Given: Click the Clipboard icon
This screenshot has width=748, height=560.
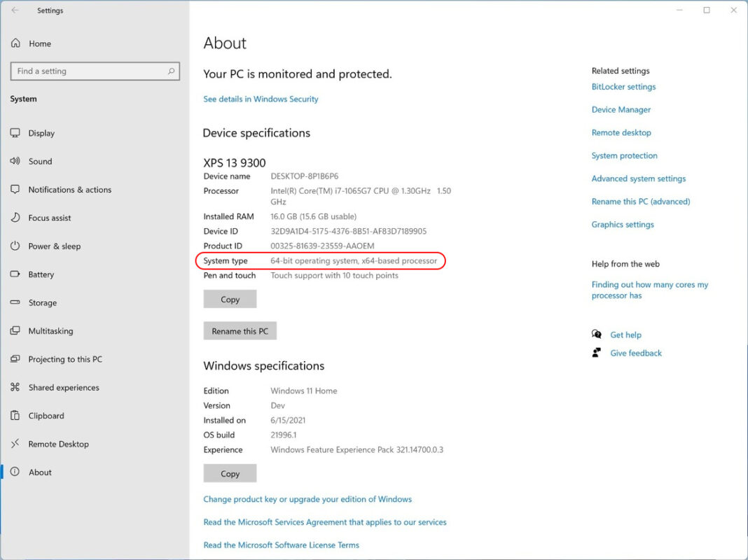Looking at the screenshot, I should coord(15,415).
